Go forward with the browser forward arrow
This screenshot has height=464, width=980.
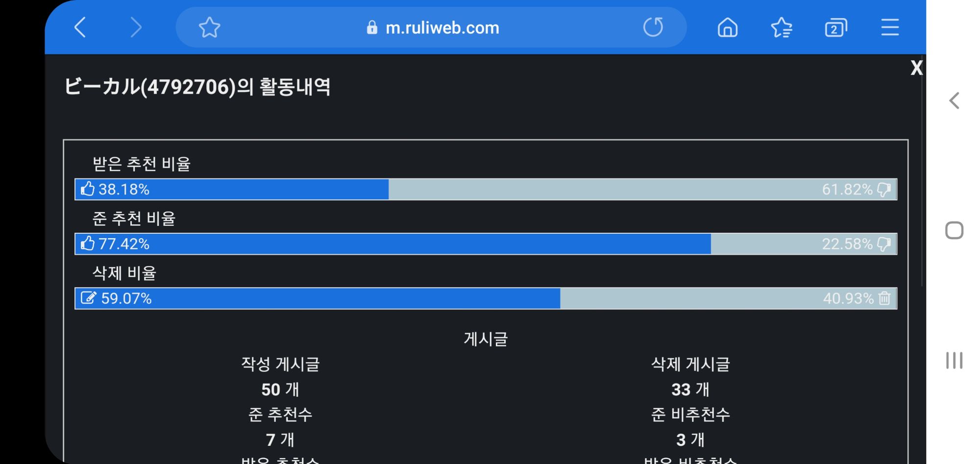pos(136,27)
